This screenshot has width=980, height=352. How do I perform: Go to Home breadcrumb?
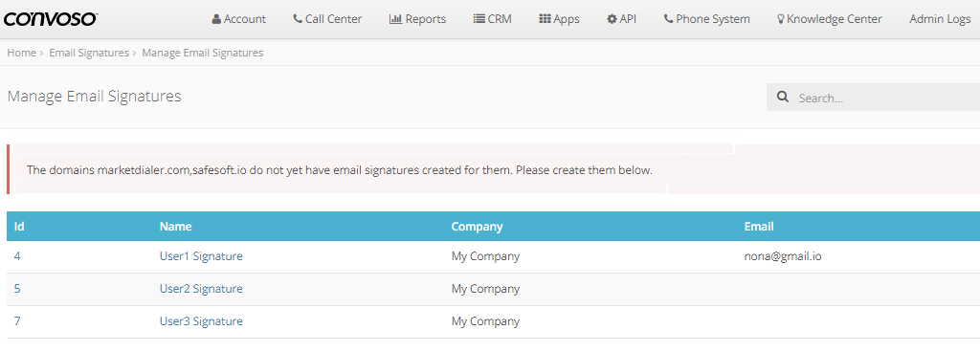coord(21,53)
